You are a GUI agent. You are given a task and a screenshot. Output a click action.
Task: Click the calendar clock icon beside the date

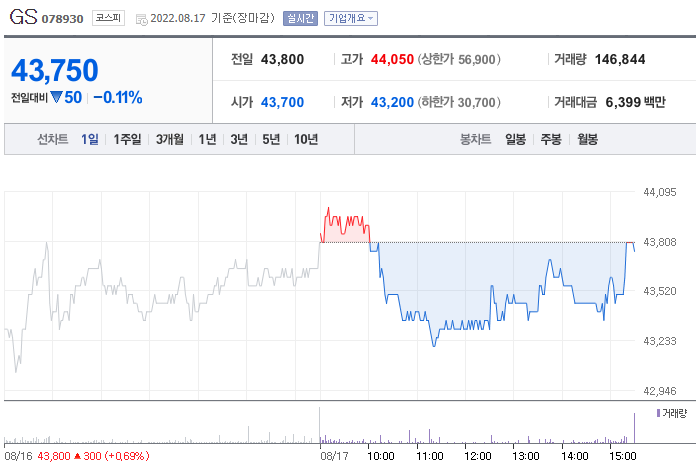(x=142, y=20)
